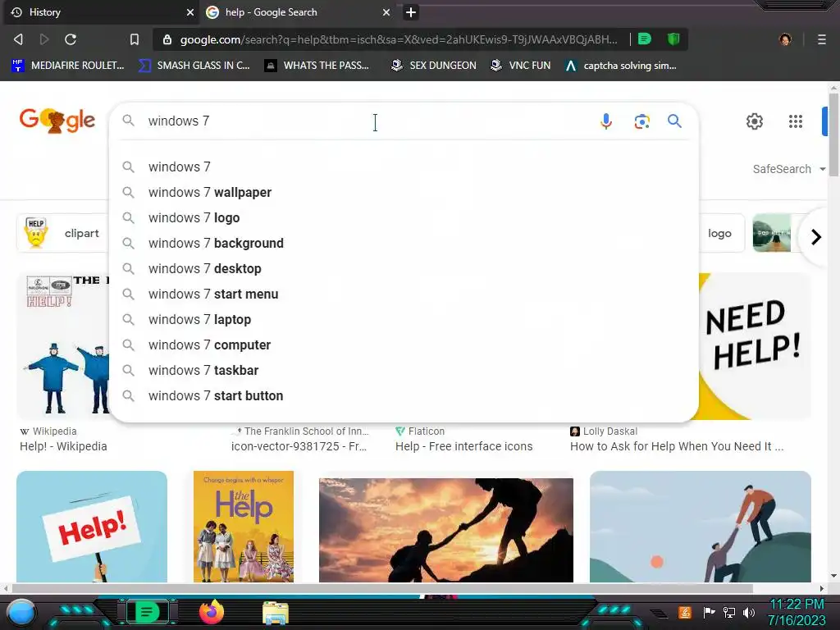Open the browser profile avatar
This screenshot has height=630, width=840.
[x=785, y=39]
